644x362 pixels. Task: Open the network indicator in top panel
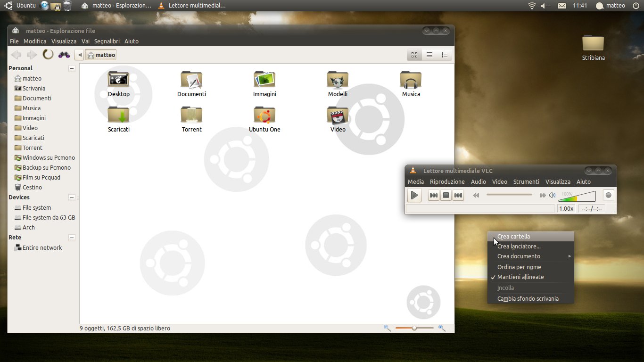coord(532,6)
